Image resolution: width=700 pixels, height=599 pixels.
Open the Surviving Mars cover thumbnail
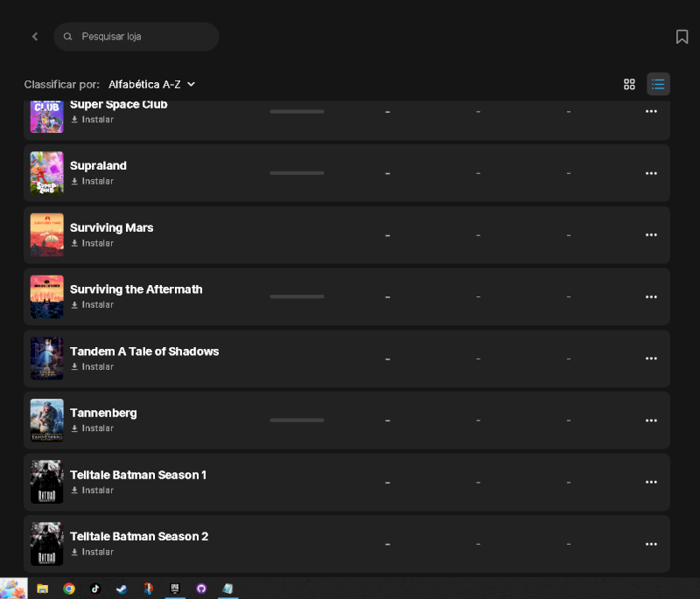click(47, 234)
